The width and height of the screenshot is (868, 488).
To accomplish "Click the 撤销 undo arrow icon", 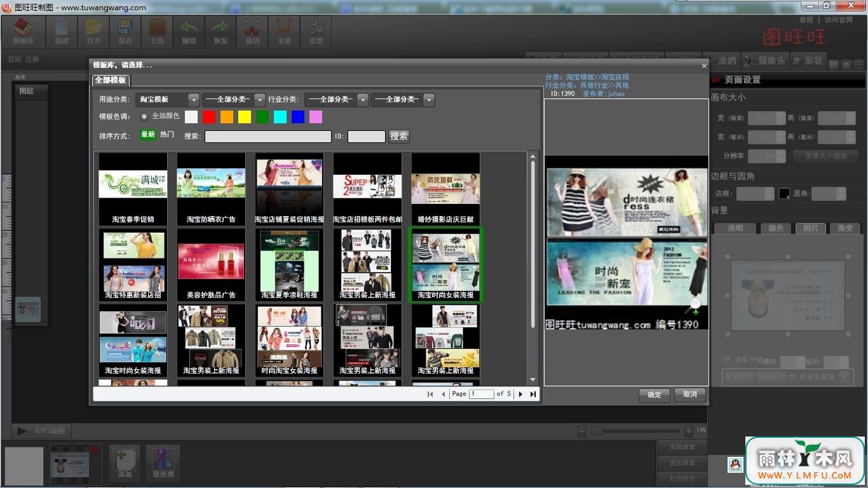I will (189, 30).
